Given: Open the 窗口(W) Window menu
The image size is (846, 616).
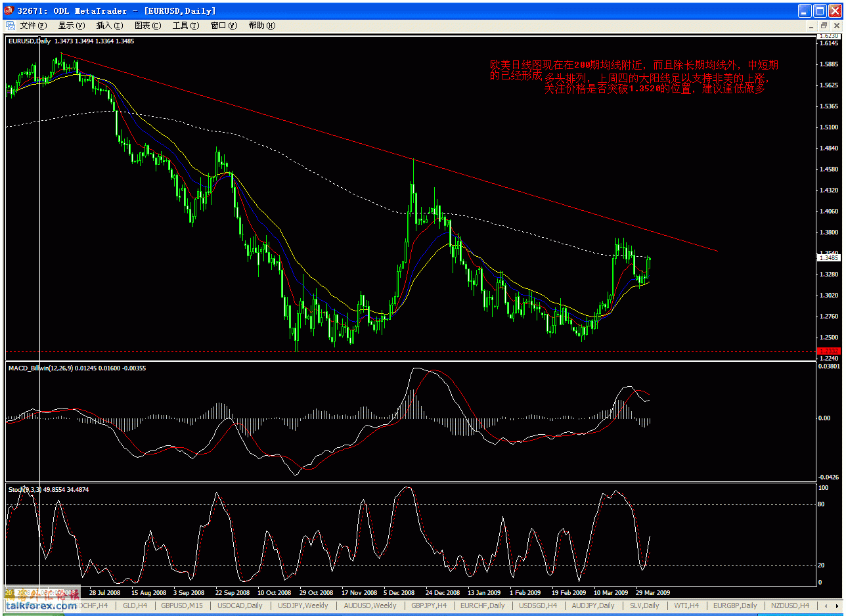Looking at the screenshot, I should coord(223,26).
